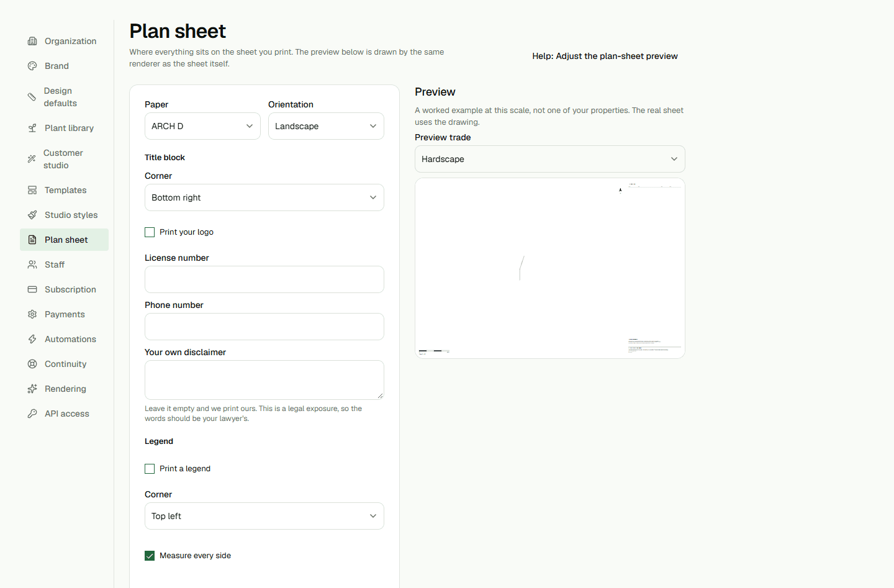Image resolution: width=894 pixels, height=588 pixels.
Task: Click the API access key icon
Action: coord(32,414)
